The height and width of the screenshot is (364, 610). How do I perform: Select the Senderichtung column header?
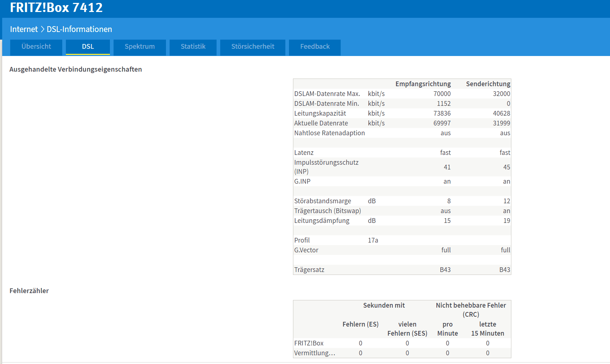coord(488,84)
